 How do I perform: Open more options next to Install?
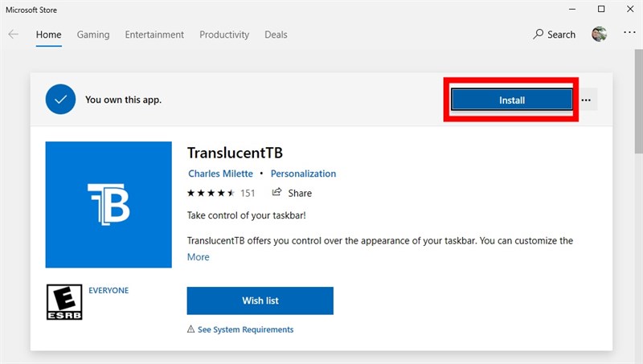coord(586,100)
